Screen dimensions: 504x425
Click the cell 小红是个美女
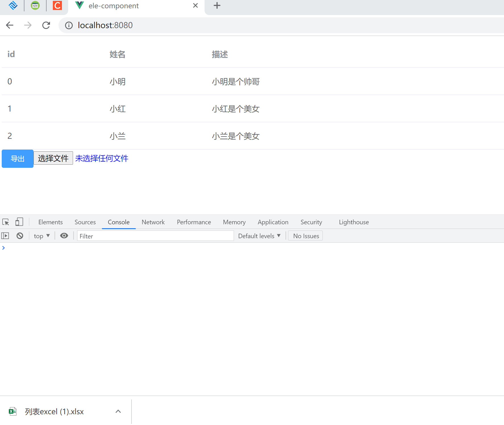(x=236, y=109)
